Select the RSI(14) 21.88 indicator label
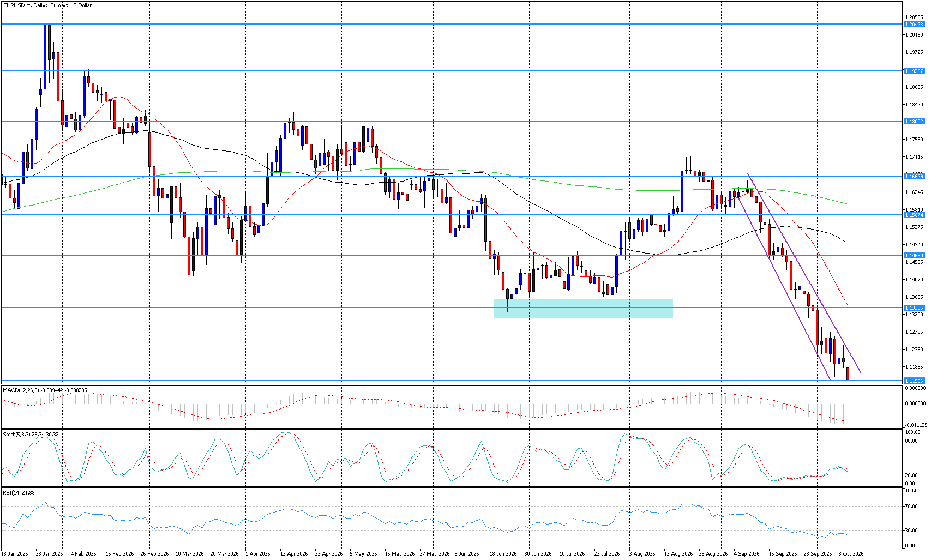Viewport: 931px width, 560px height. point(19,493)
